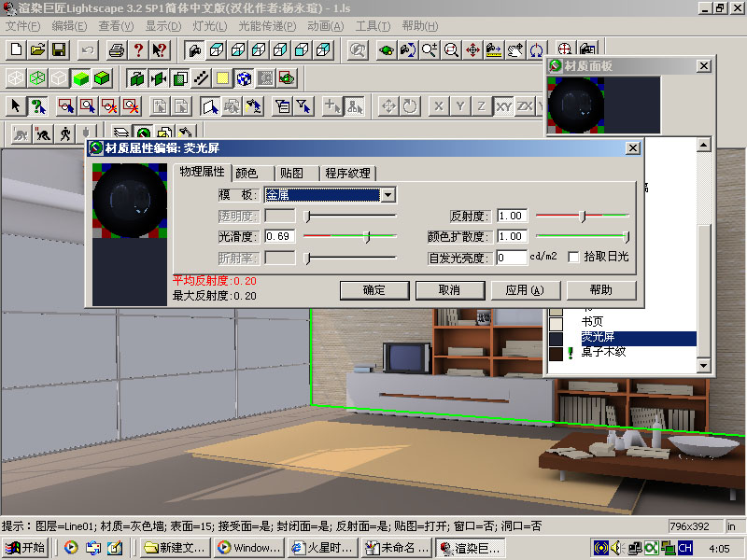Click the 帮助 button in material dialog

(x=601, y=290)
